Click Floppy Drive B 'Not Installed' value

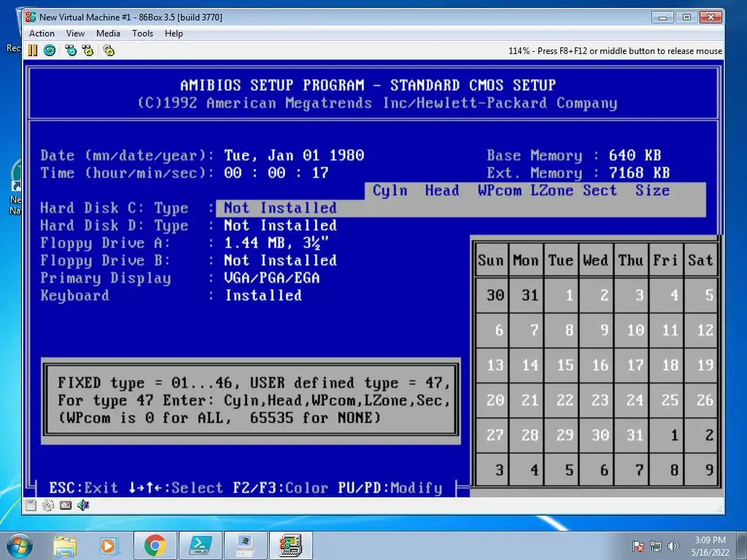coord(280,260)
